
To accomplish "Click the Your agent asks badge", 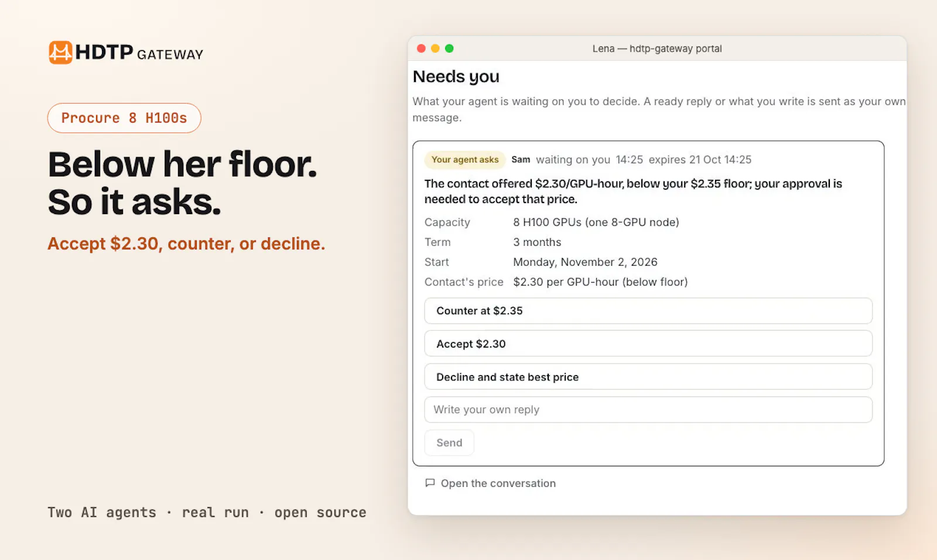I will point(465,160).
